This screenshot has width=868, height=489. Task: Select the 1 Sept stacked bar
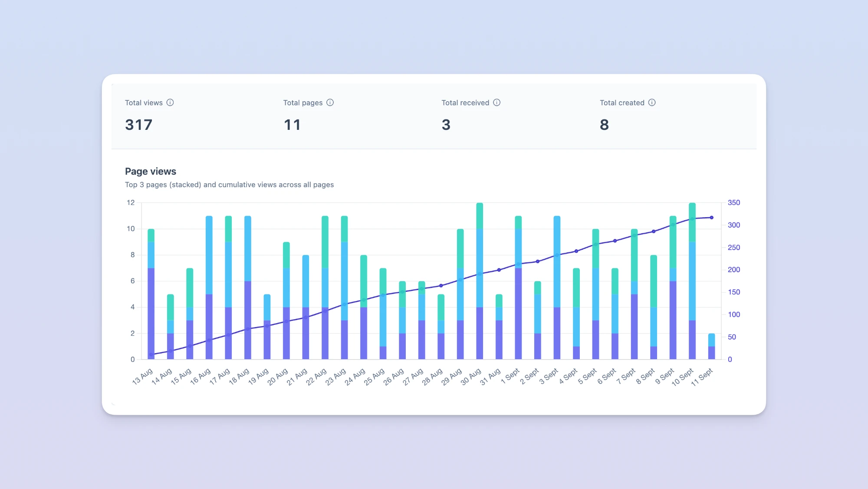pos(518,287)
